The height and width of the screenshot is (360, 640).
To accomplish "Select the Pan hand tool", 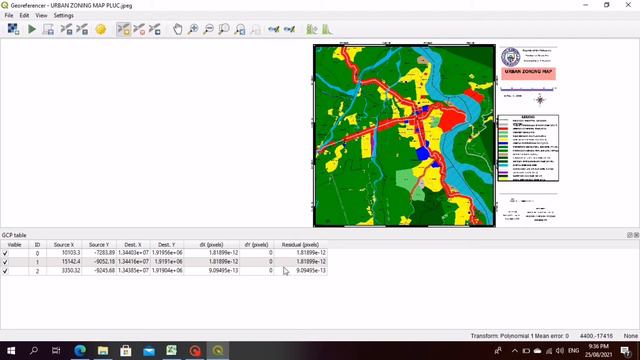I will click(x=178, y=29).
